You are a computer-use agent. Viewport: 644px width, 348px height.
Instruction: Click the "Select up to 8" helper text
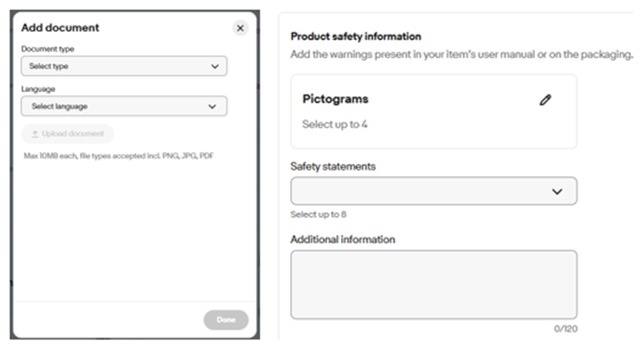[318, 214]
